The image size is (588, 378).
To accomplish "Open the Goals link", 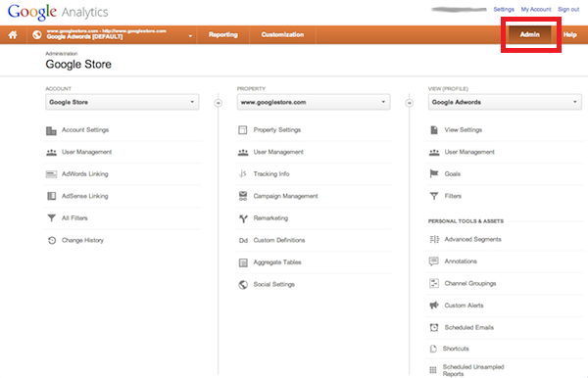I will click(x=453, y=174).
